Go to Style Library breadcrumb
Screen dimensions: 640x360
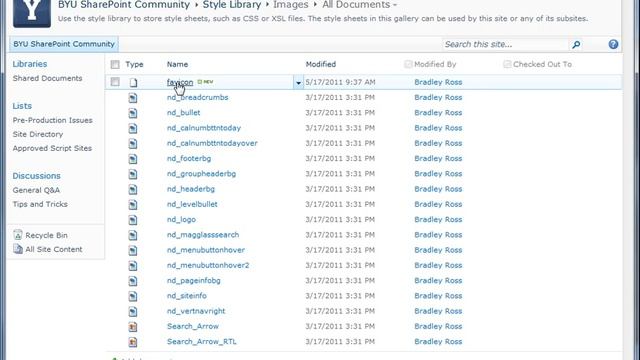(x=232, y=5)
